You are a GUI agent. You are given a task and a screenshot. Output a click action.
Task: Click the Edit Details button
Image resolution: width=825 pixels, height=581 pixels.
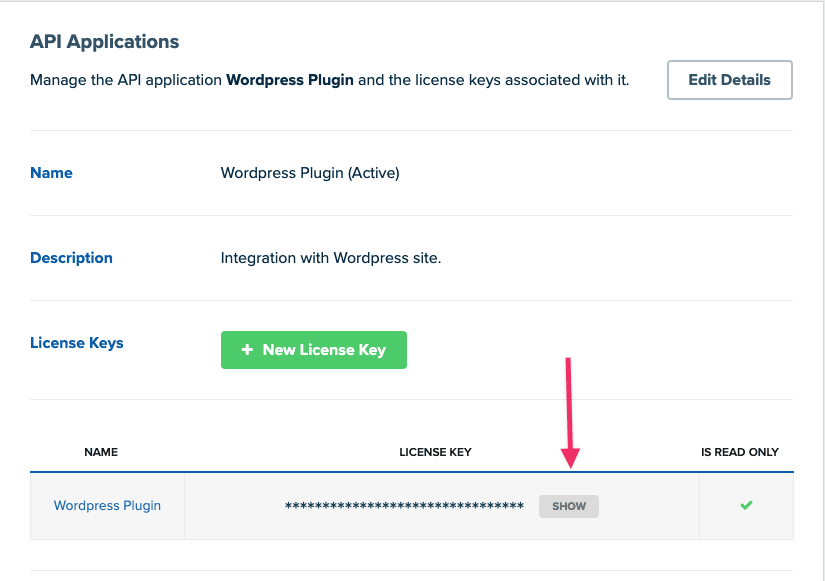click(730, 80)
